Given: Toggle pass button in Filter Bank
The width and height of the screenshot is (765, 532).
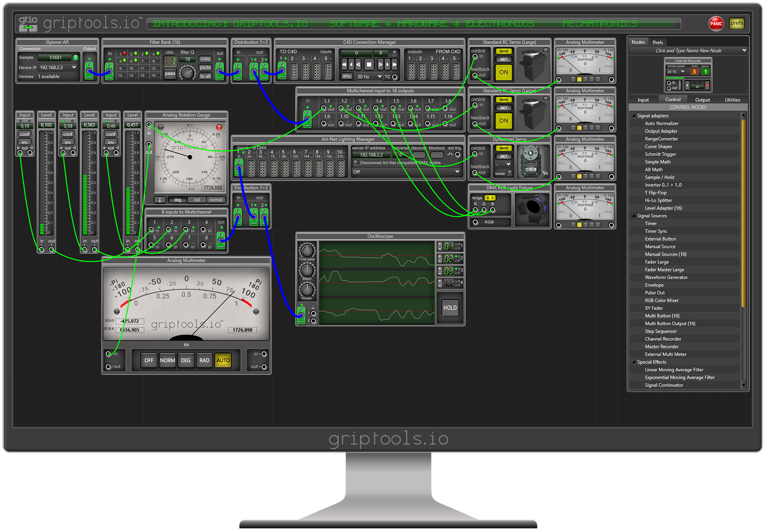Looking at the screenshot, I should click(x=170, y=73).
